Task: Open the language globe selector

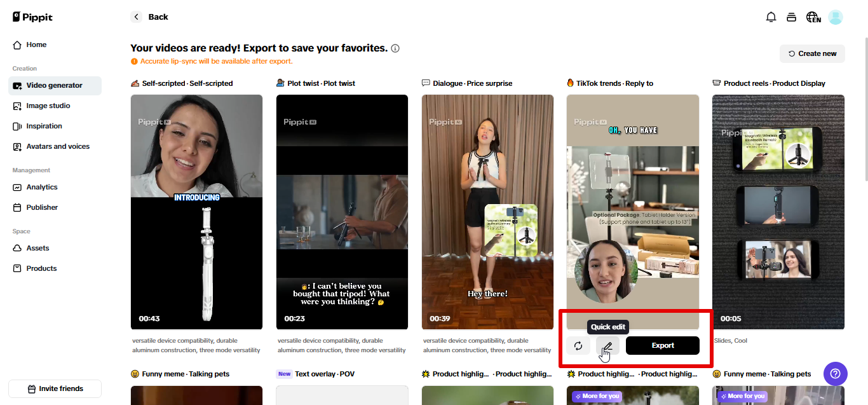Action: pos(813,17)
